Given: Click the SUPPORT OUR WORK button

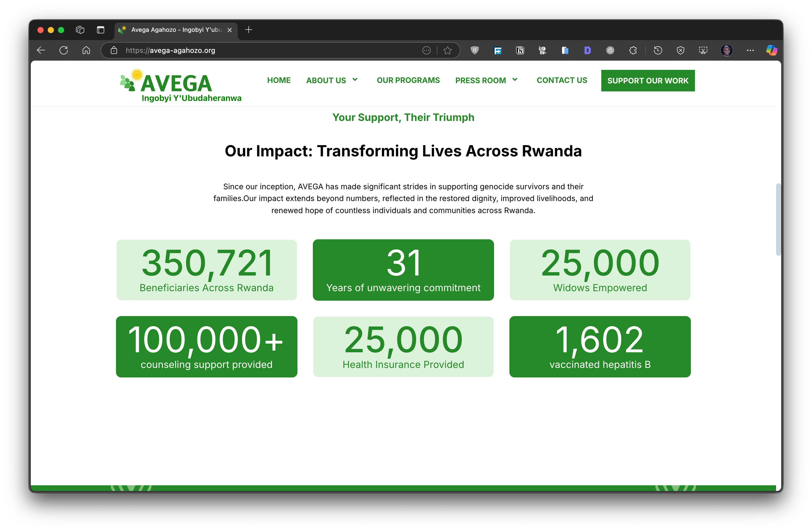Looking at the screenshot, I should (x=647, y=81).
